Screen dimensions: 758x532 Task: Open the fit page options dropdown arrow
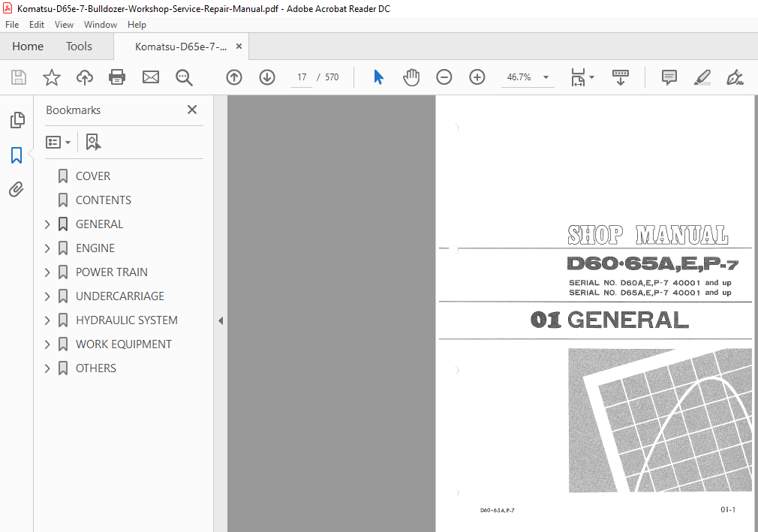pos(591,77)
